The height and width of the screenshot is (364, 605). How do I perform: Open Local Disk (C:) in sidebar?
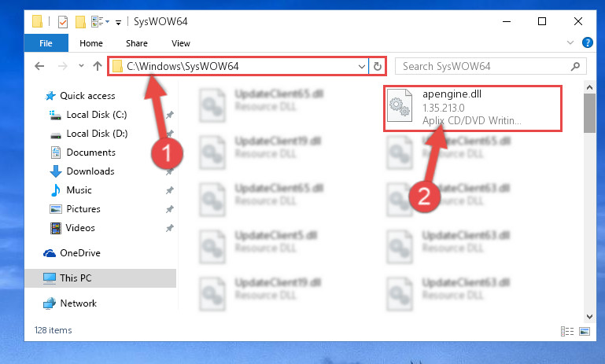[97, 115]
